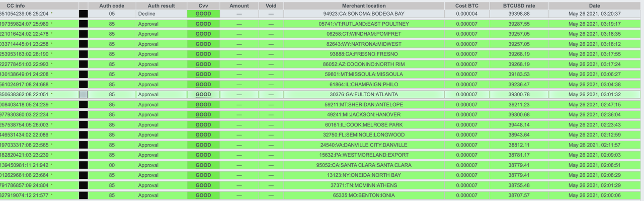Click GOOD badge in the Santa Clara row
This screenshot has height=201, width=644.
click(203, 165)
